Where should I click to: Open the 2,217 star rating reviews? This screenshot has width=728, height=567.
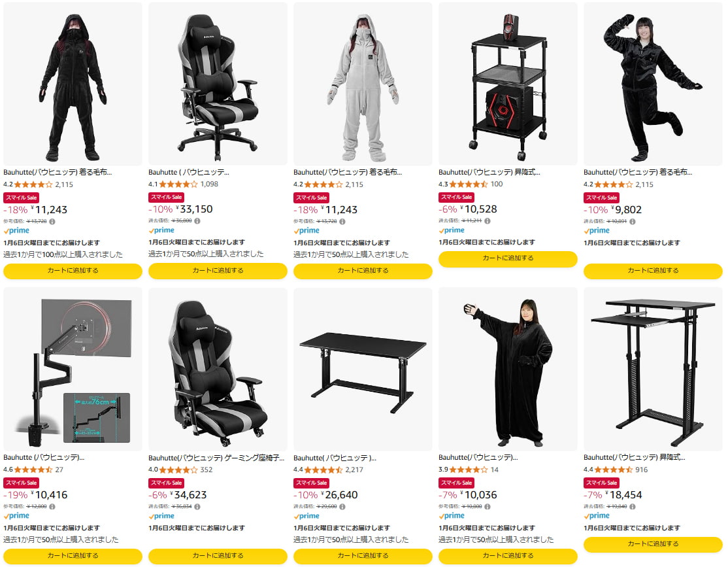pos(334,470)
